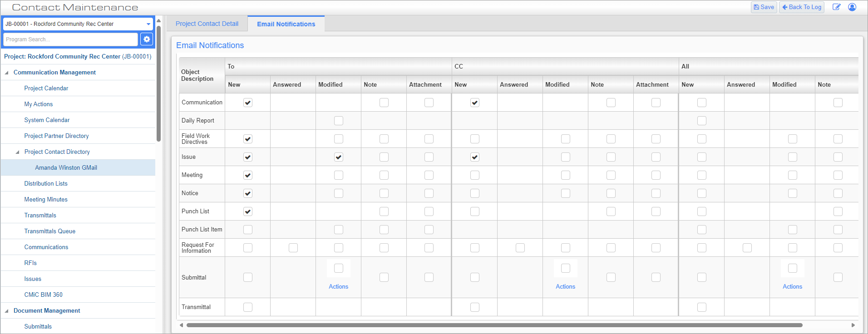868x334 pixels.
Task: Check Transmittal CC New checkbox
Action: click(x=475, y=307)
